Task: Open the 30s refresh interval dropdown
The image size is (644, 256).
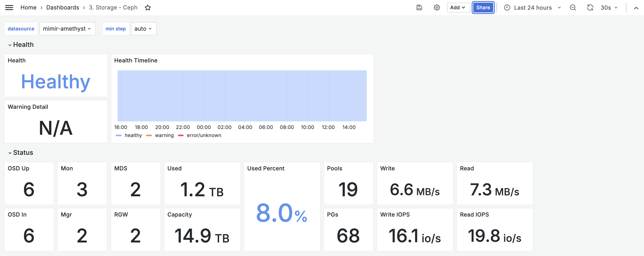Action: [x=609, y=7]
